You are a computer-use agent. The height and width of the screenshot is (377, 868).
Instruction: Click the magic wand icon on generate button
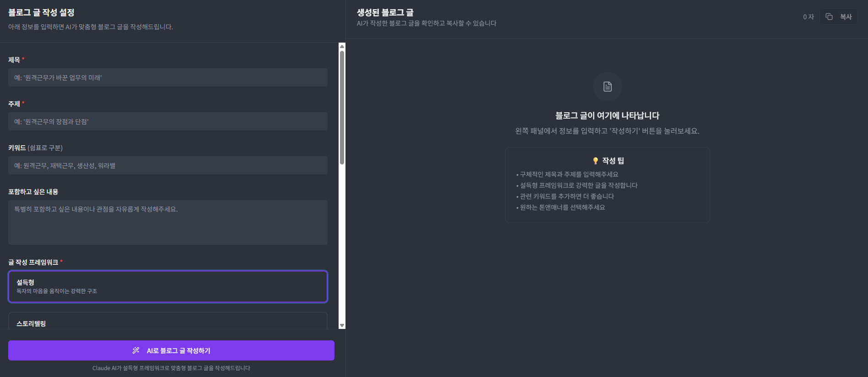point(136,350)
